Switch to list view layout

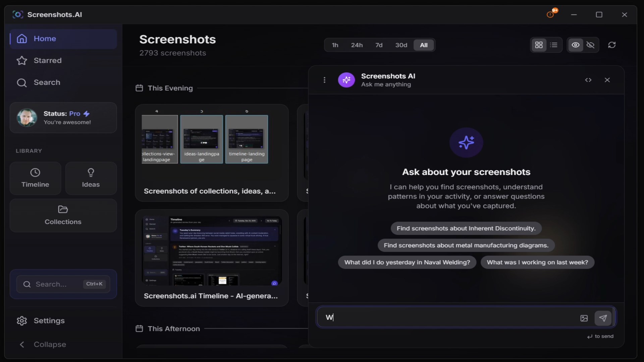[554, 45]
